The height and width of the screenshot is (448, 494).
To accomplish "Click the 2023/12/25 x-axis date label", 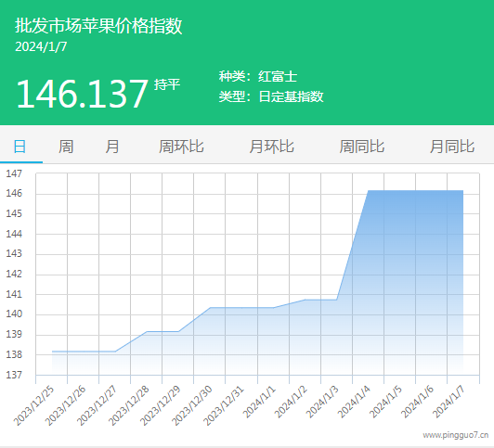I will (x=34, y=405).
